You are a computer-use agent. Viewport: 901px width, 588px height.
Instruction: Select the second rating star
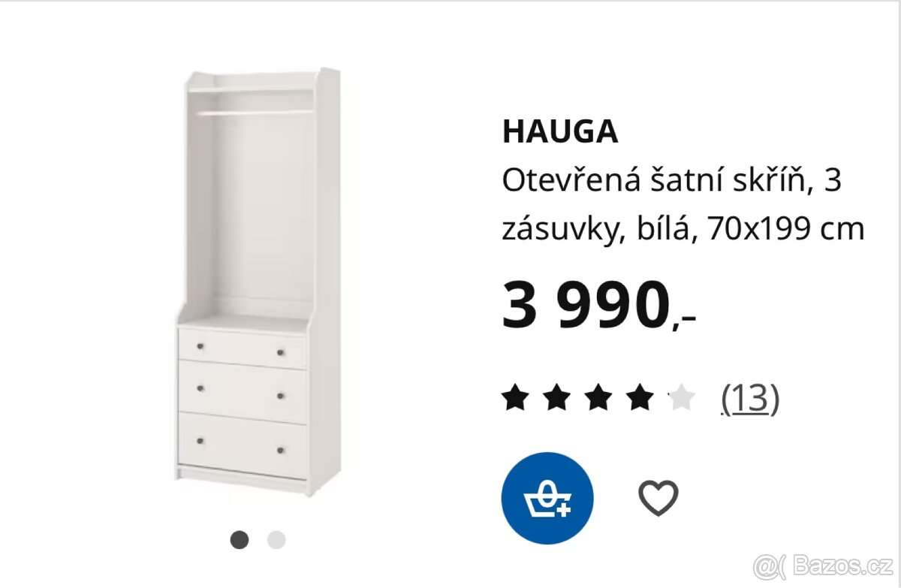point(556,397)
